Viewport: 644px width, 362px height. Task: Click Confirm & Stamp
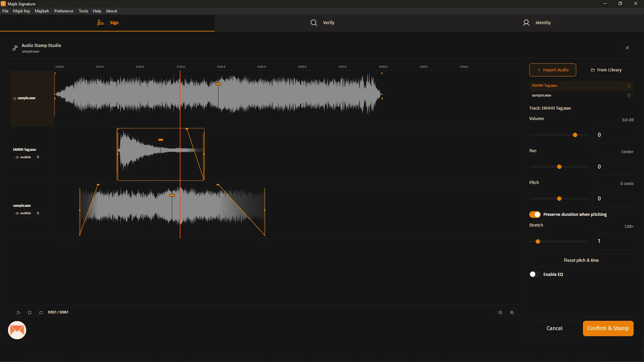pos(608,328)
